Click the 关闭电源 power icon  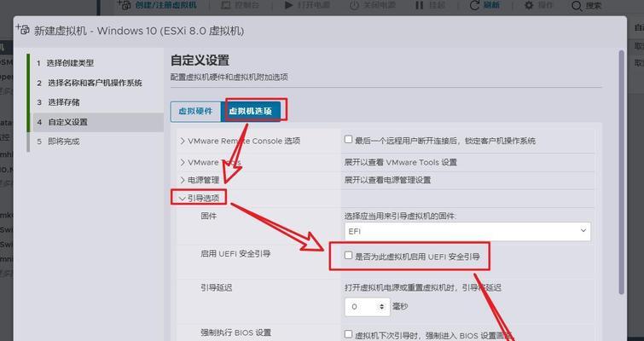(x=354, y=5)
